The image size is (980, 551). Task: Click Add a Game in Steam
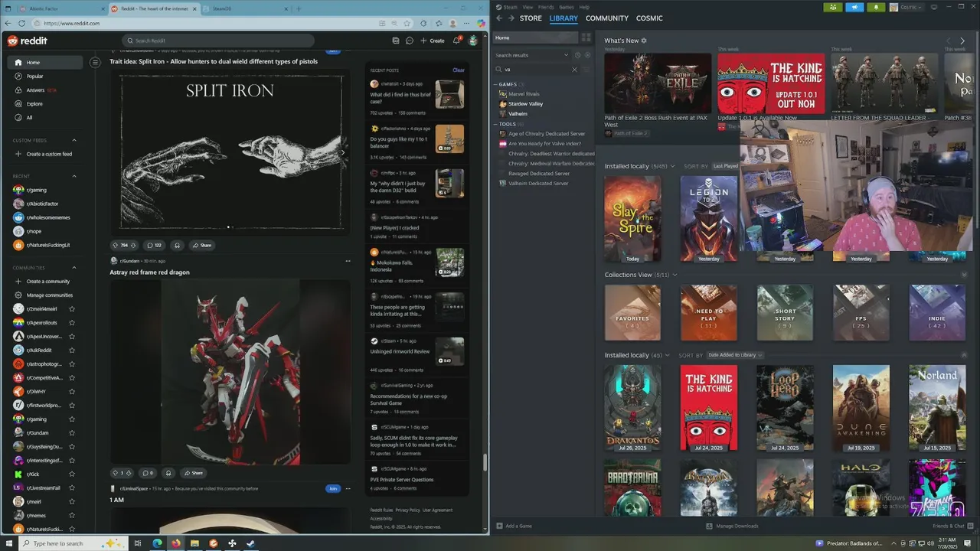514,526
